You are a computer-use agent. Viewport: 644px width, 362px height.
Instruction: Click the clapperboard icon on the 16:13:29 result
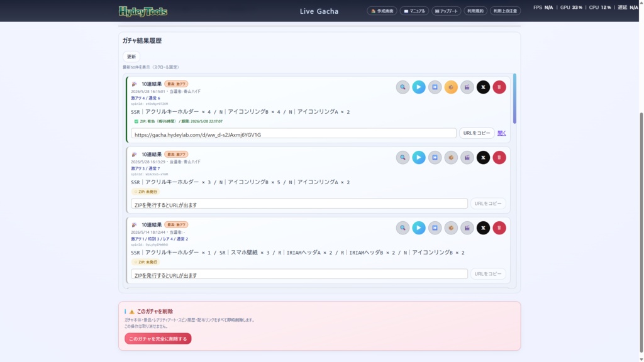(x=467, y=158)
